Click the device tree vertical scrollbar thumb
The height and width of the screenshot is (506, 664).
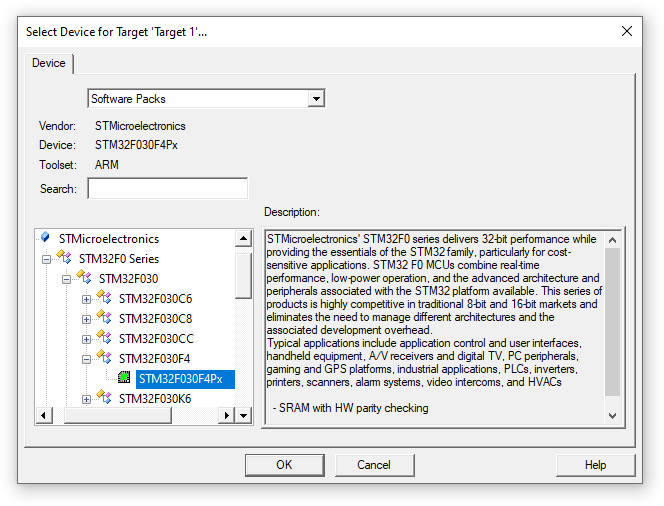click(x=243, y=276)
